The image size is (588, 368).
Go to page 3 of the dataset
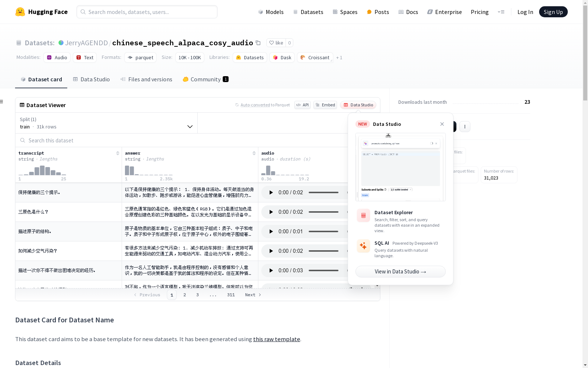coord(197,295)
